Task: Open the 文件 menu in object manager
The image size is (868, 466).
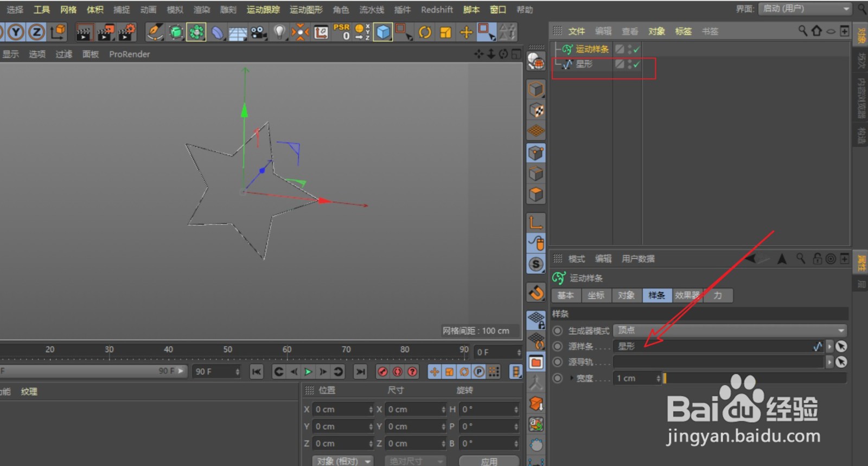Action: pos(577,31)
